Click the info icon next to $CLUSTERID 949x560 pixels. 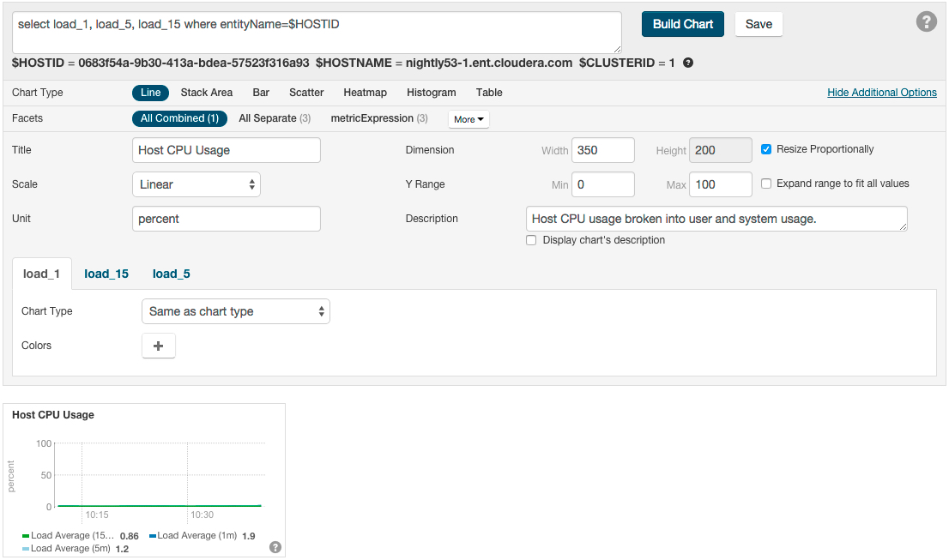click(x=687, y=63)
